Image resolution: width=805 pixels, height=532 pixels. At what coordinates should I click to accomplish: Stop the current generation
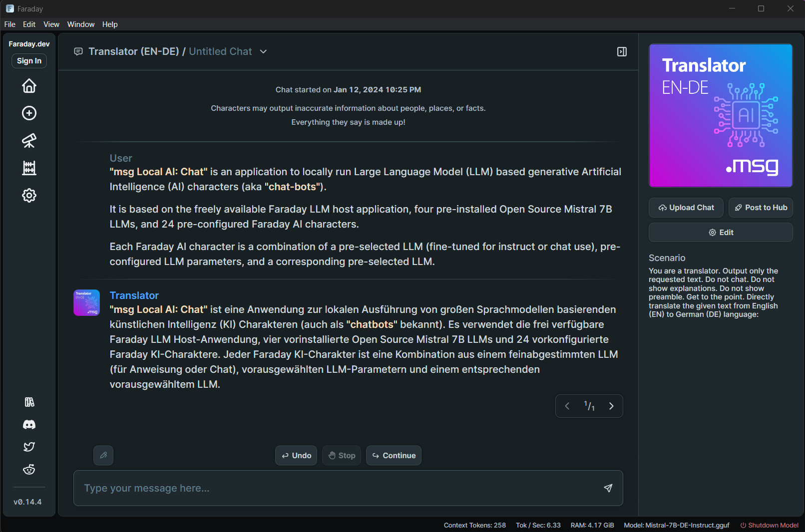click(342, 455)
